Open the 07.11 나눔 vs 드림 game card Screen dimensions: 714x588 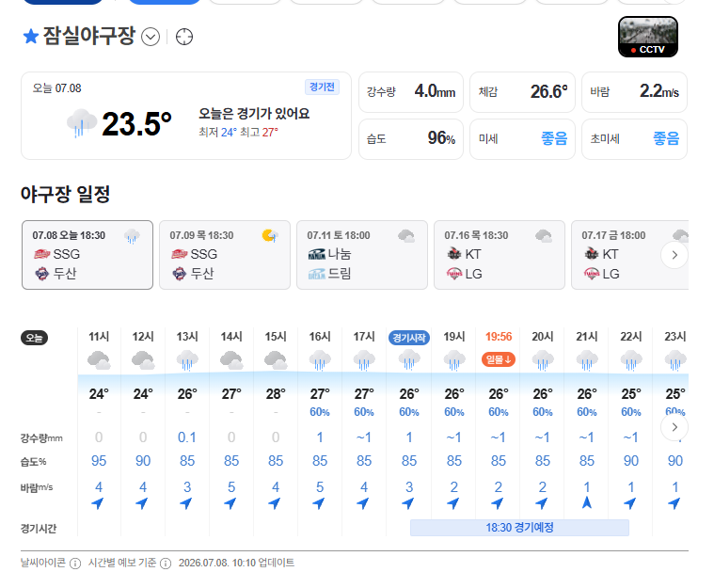coord(362,255)
